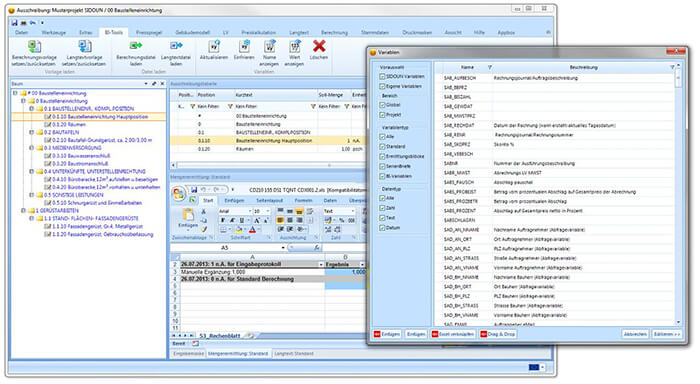Uncheck SIDOUN Variablen checkbox
Image resolution: width=700 pixels, height=384 pixels.
click(x=382, y=76)
